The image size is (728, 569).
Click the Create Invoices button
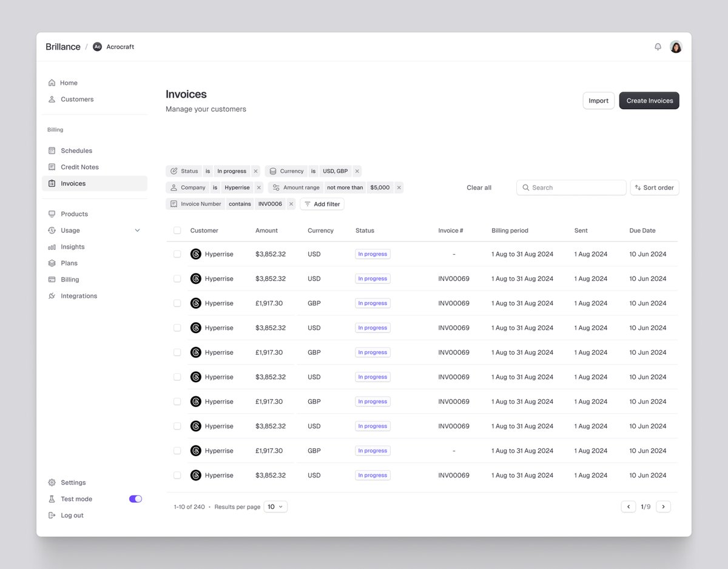coord(649,101)
